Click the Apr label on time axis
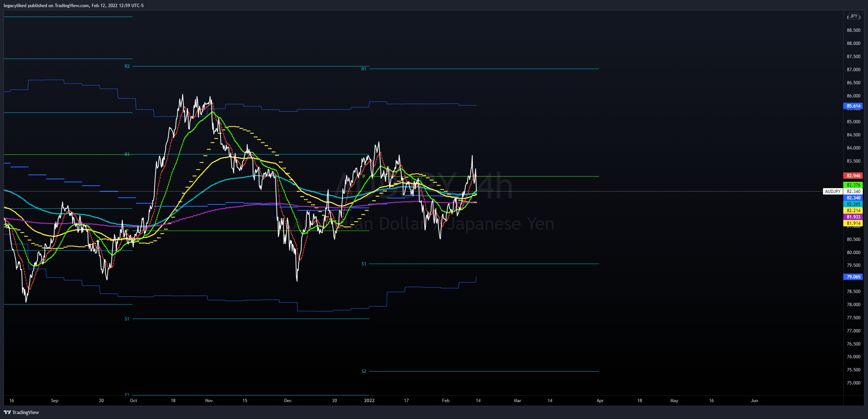Image resolution: width=868 pixels, height=419 pixels. (x=600, y=401)
